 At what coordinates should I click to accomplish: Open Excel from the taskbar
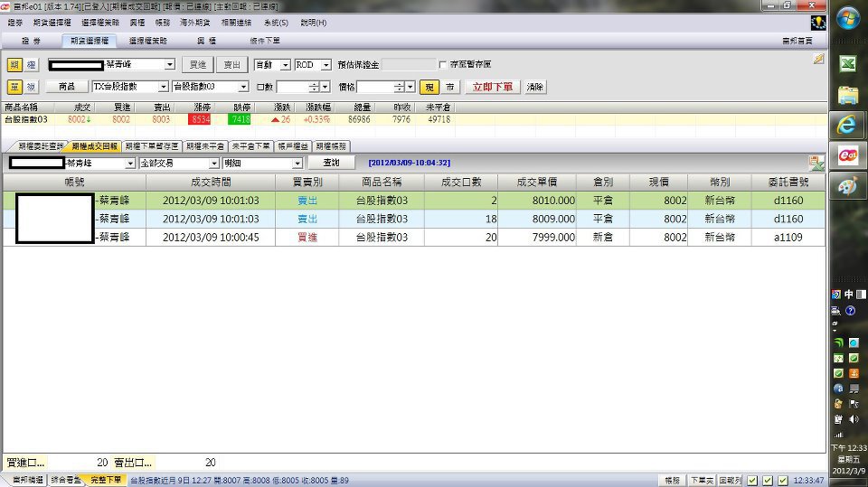tap(847, 63)
